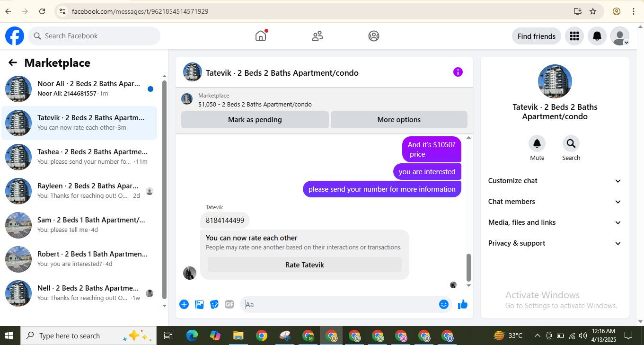Click More options for the listing
Screen dimensions: 644x345
click(x=399, y=120)
